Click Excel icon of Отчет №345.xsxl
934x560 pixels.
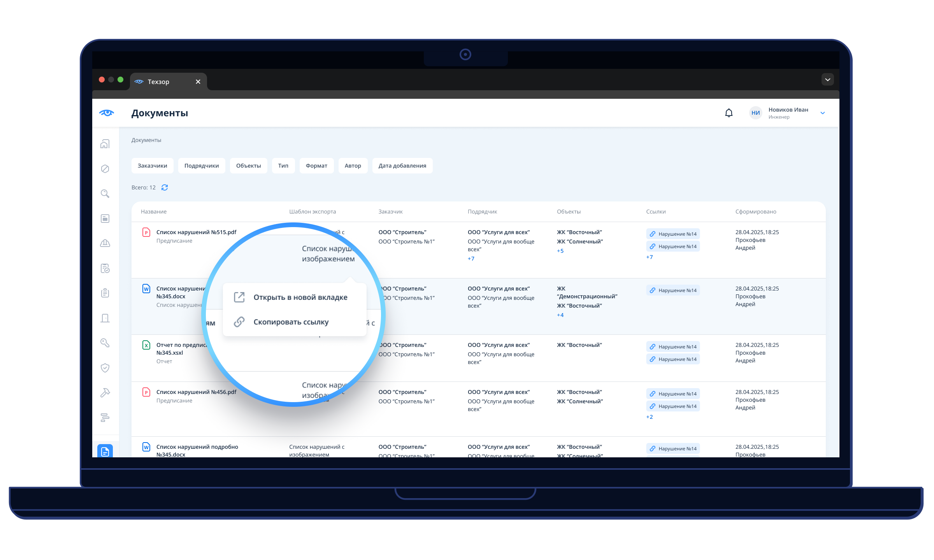point(146,345)
